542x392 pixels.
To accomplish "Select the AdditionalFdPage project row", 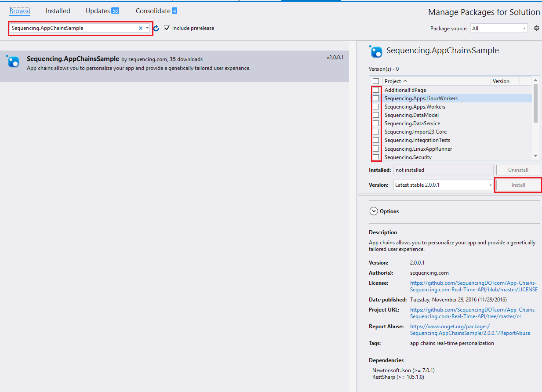I will 451,90.
